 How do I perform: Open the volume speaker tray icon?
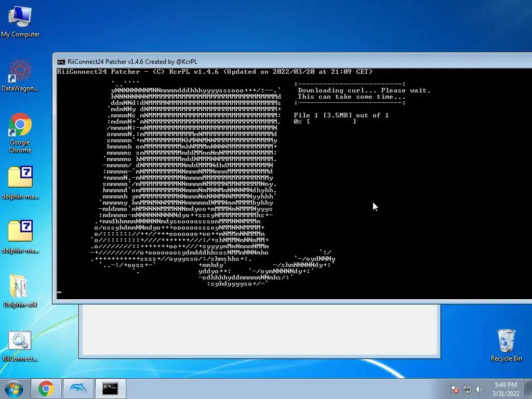pyautogui.click(x=479, y=389)
